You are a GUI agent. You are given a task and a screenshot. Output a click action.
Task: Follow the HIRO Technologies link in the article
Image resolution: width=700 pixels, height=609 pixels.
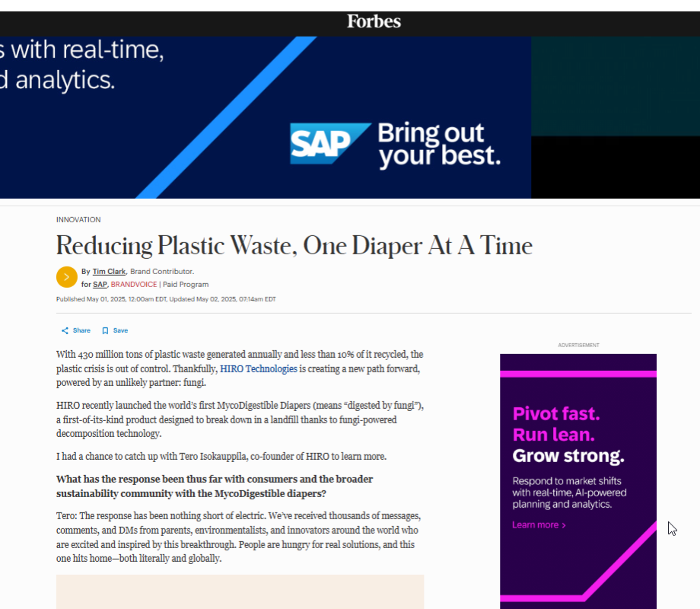pos(257,368)
